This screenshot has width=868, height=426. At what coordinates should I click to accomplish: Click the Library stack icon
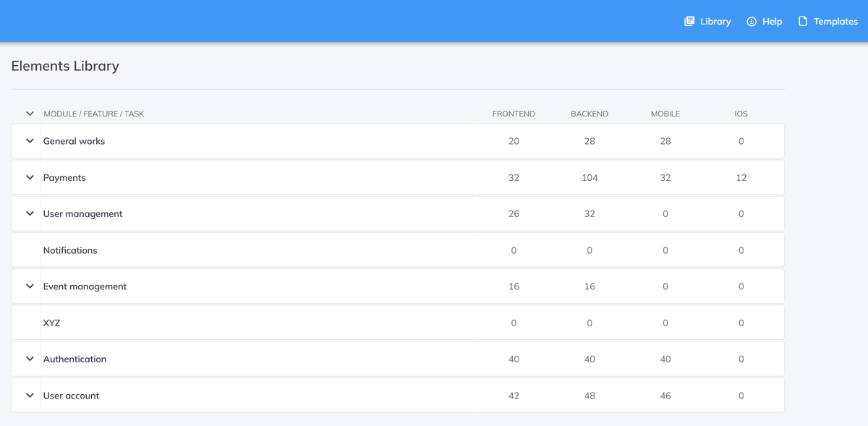(689, 21)
